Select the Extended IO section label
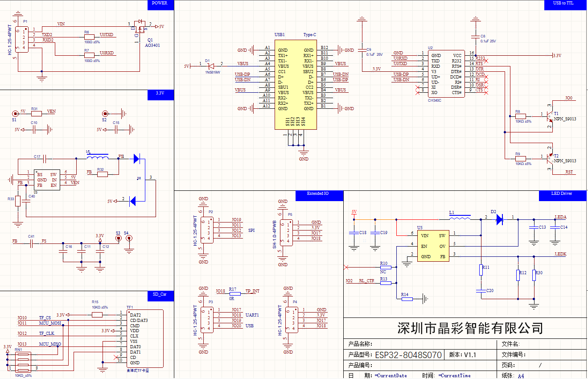Viewport: 588px width, 379px height. 319,194
